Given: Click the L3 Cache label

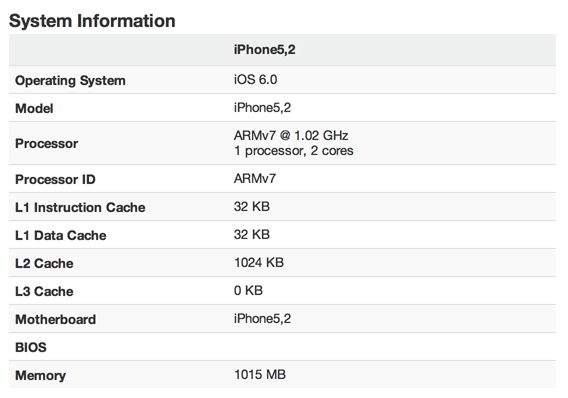Looking at the screenshot, I should pos(44,292).
